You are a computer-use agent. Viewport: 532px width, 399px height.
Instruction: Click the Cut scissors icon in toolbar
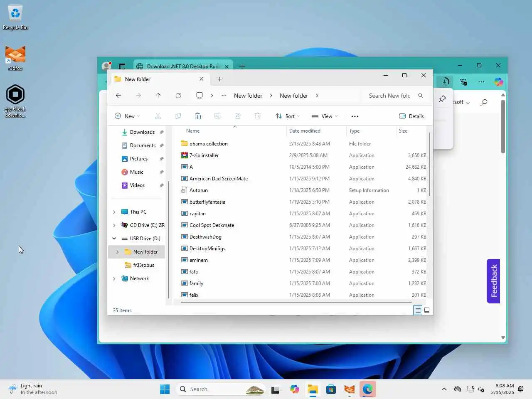click(158, 116)
